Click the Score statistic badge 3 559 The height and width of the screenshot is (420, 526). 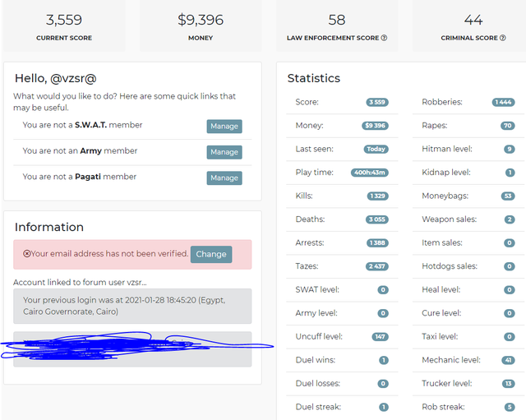377,102
